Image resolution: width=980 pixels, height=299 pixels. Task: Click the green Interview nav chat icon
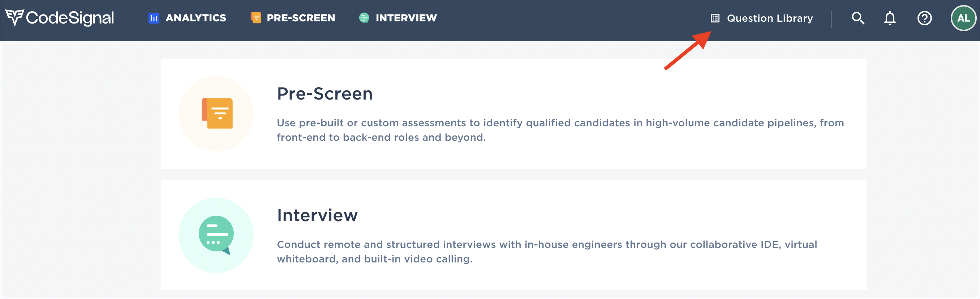(x=364, y=18)
